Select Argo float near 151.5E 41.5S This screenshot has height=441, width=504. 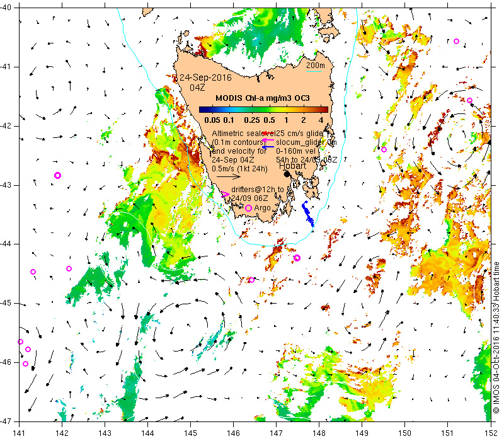pos(469,100)
